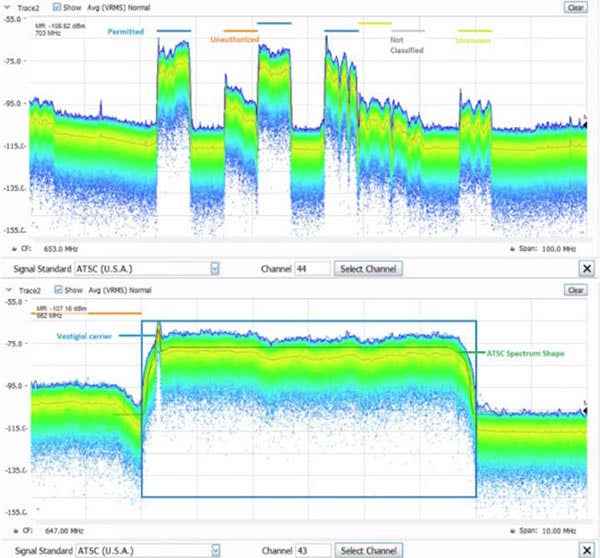Click right-edge marker triangle in lower plot
This screenshot has height=558, width=600.
pyautogui.click(x=584, y=411)
